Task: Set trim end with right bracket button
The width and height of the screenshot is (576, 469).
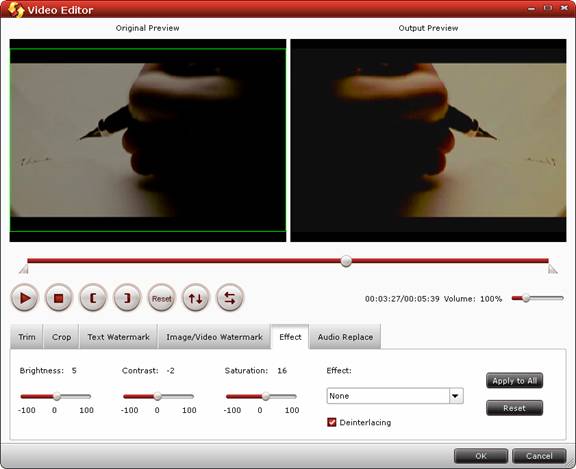Action: point(127,298)
